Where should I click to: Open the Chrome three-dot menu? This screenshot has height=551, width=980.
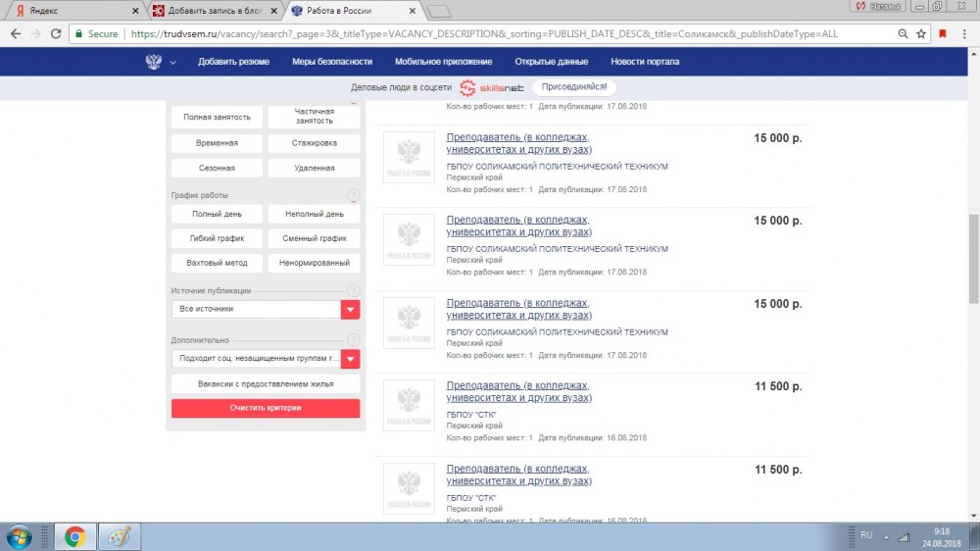[x=963, y=33]
